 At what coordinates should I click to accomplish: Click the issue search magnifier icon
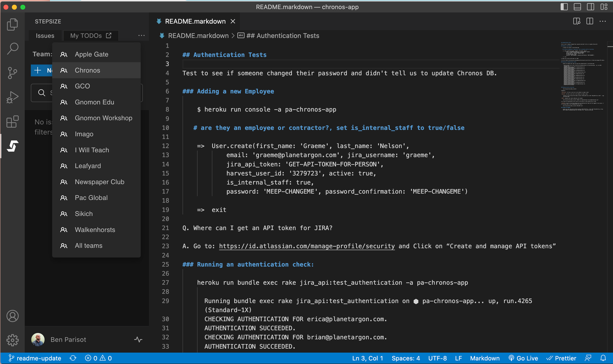[x=42, y=93]
